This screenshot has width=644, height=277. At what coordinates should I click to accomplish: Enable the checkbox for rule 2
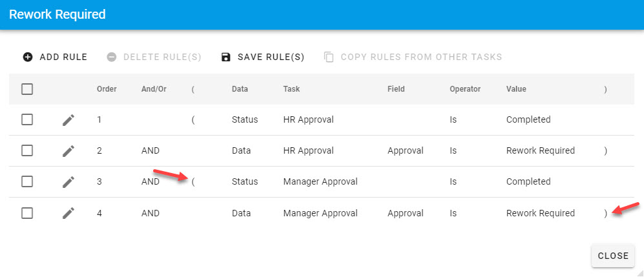[x=27, y=151]
